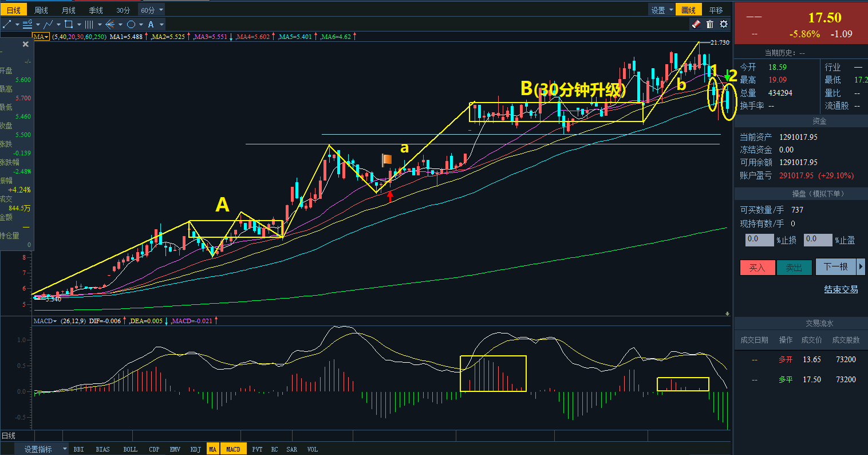
Task: Open golden ratio tool dropdown arrow
Action: 38,25
